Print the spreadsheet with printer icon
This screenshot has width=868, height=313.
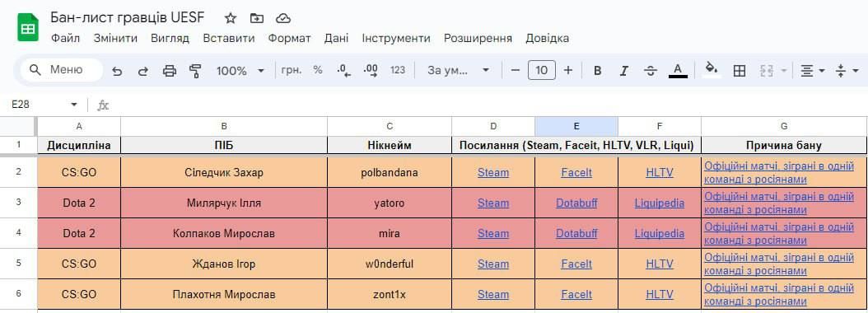[170, 70]
